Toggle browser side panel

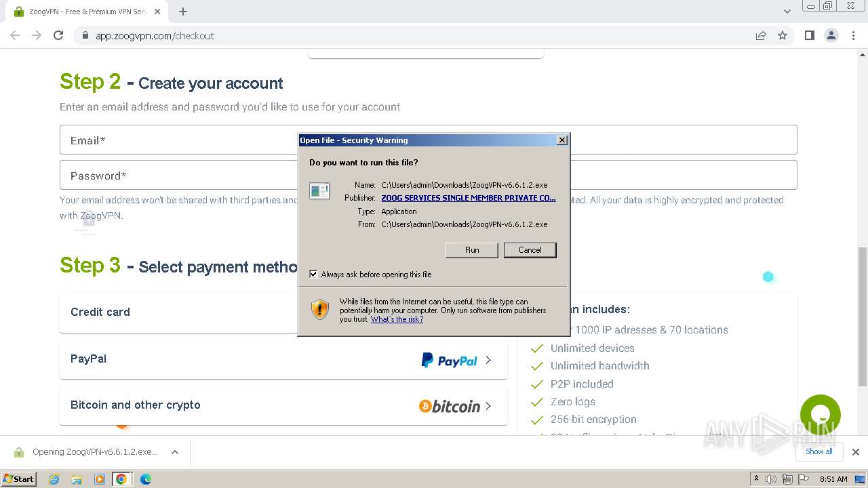pyautogui.click(x=810, y=35)
